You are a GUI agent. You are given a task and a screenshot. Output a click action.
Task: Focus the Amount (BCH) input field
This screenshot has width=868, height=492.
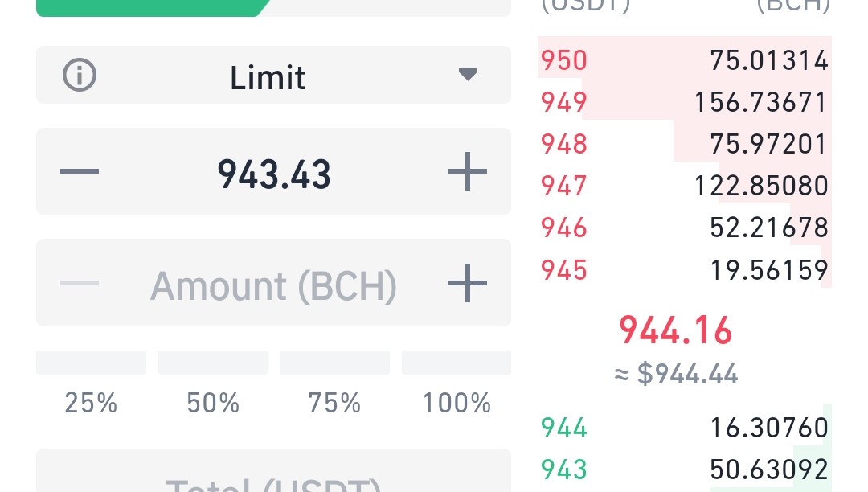[x=273, y=283]
